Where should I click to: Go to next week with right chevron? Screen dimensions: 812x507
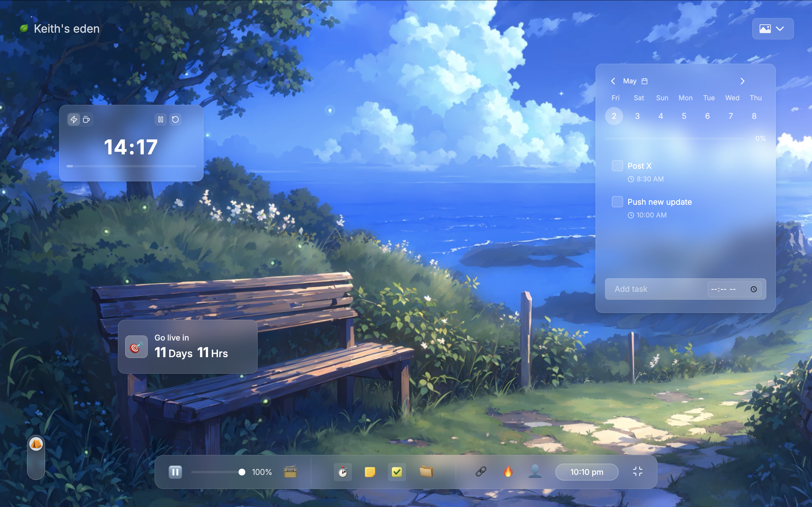point(742,81)
